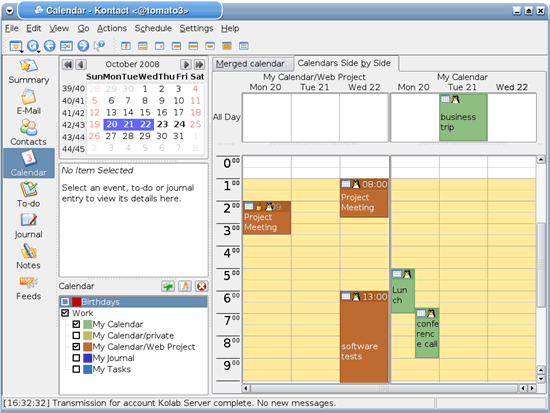Open the Summary view in sidebar
Screen dimensions: 550x413
click(28, 72)
